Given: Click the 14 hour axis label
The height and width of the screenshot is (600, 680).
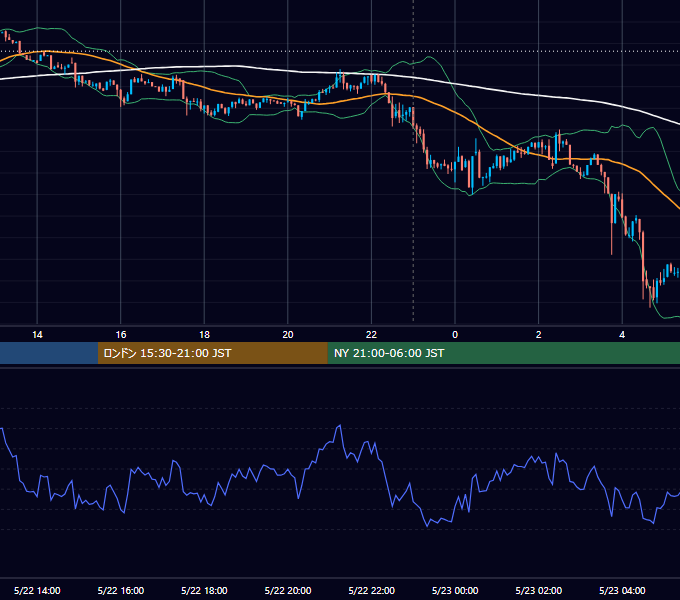Looking at the screenshot, I should [37, 335].
